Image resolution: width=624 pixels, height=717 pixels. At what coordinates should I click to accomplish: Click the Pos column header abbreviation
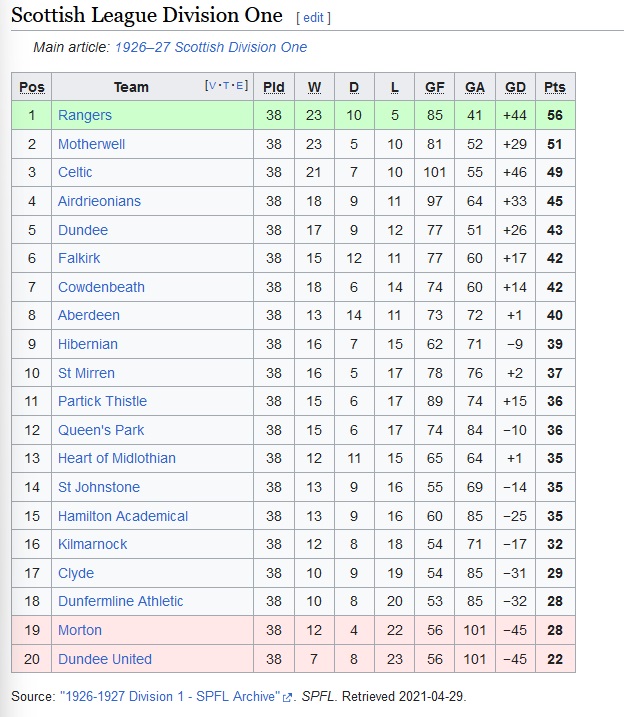[x=32, y=87]
